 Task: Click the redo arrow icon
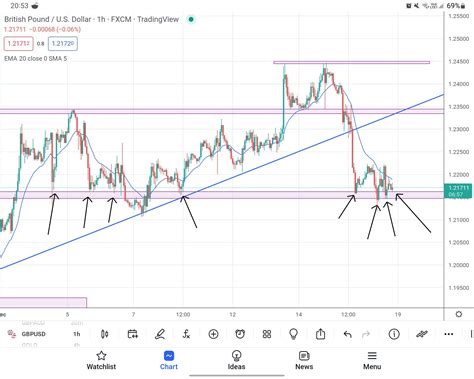click(x=366, y=334)
